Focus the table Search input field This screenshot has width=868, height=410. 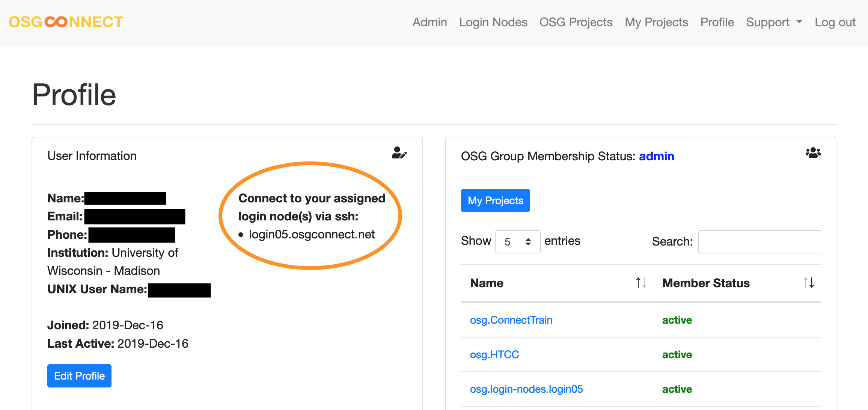759,241
